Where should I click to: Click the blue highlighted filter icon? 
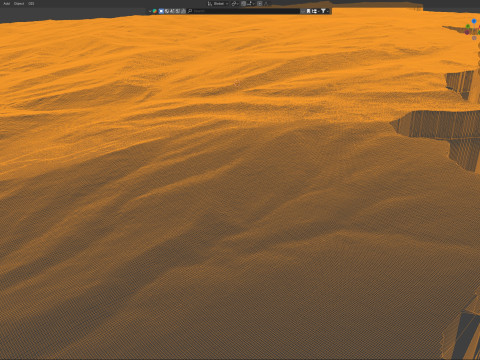161,11
